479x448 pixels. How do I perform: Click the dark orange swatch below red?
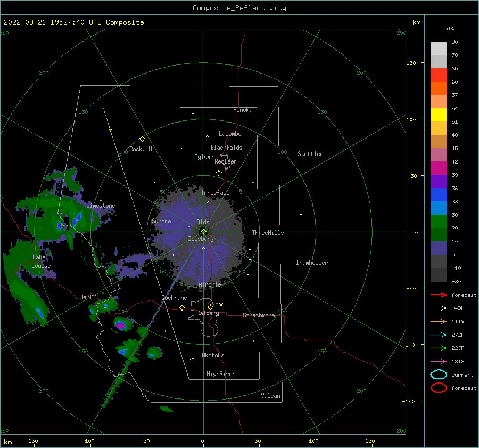tap(439, 88)
